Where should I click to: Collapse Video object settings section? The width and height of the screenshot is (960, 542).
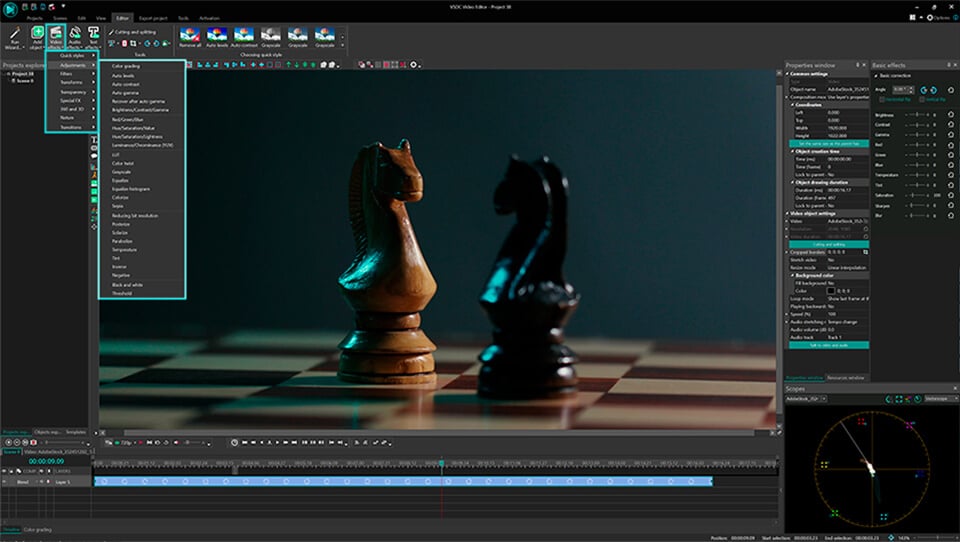pyautogui.click(x=788, y=213)
